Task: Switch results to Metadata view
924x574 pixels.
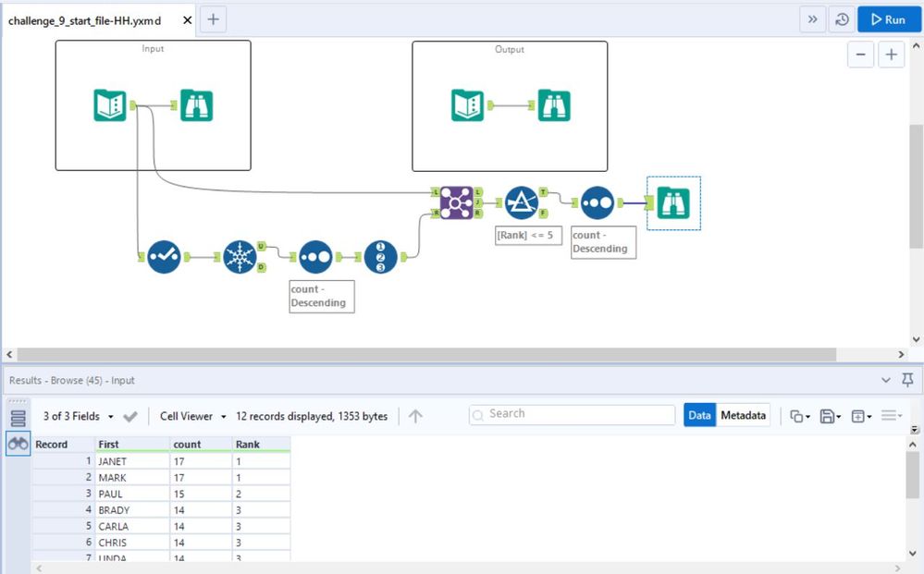Action: click(x=743, y=415)
